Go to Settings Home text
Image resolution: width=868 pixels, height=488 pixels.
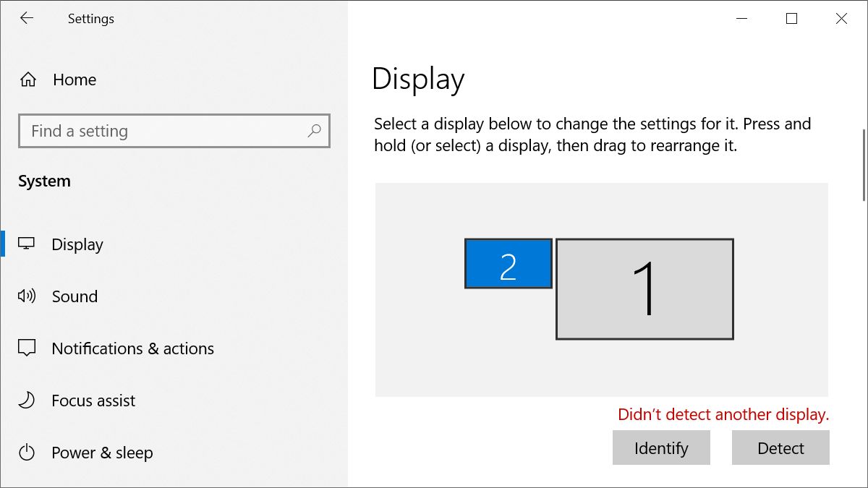[x=75, y=80]
